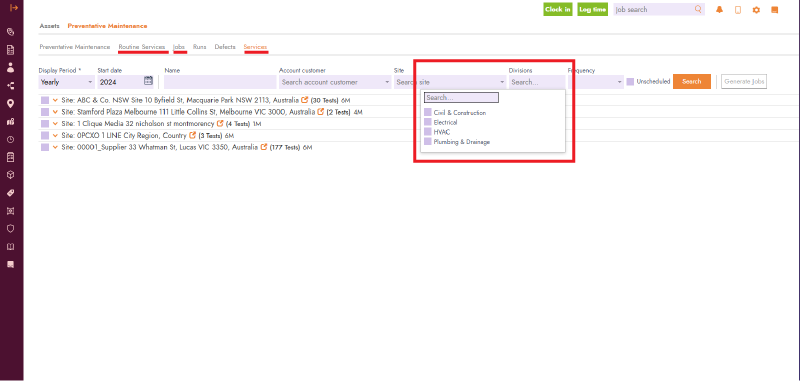This screenshot has width=800, height=381.
Task: Expand the ABC & Co. NSW site row
Action: tap(55, 100)
